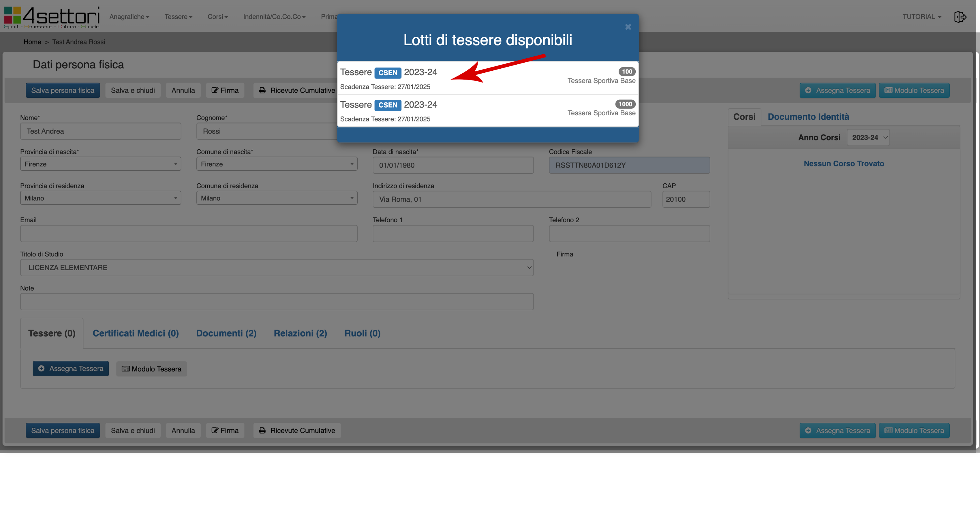Open the Anagrafiche menu
Screen dimensions: 980x526
pos(129,17)
